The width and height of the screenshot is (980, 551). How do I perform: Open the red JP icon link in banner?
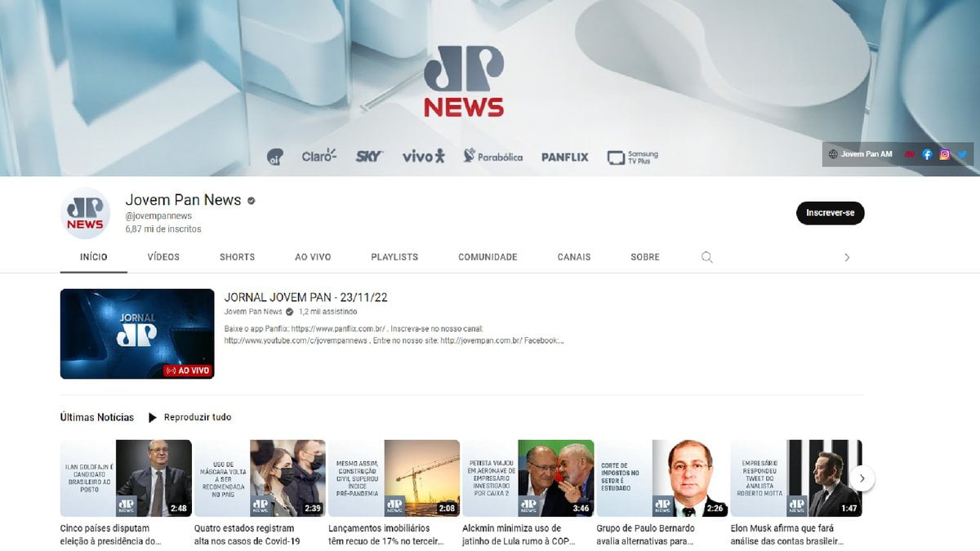(x=909, y=154)
